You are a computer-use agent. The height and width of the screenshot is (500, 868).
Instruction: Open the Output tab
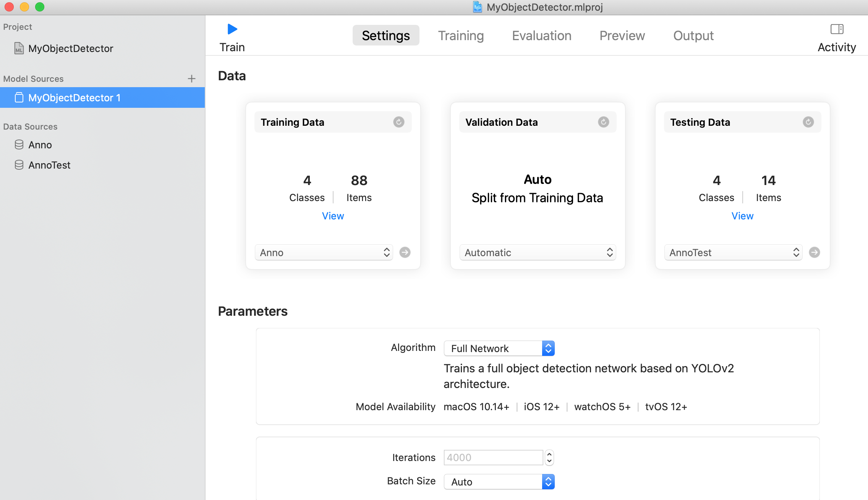coord(693,36)
